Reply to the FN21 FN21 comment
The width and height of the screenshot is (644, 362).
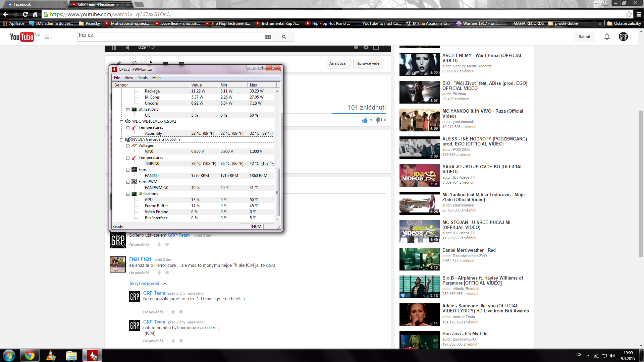[139, 273]
